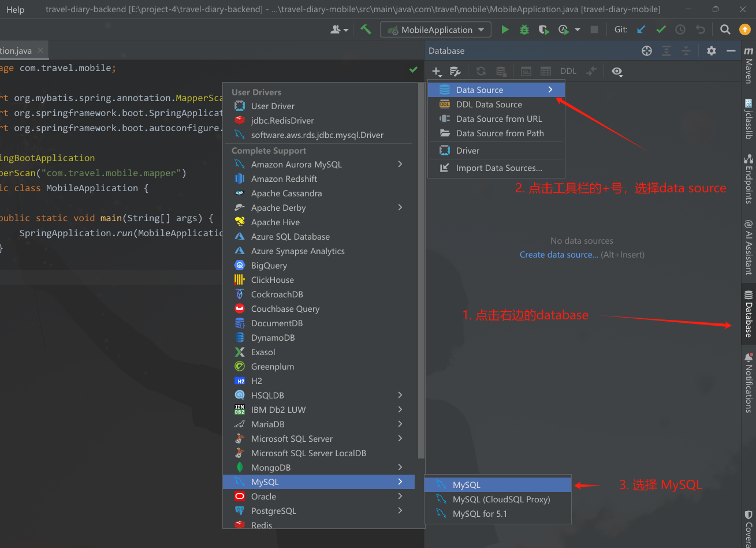Expand the MariaDB submenu arrow
The height and width of the screenshot is (548, 756).
[x=400, y=424]
